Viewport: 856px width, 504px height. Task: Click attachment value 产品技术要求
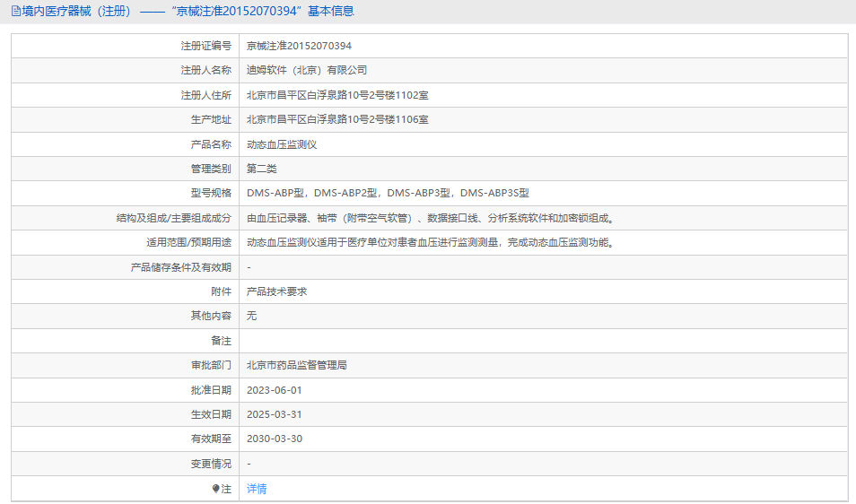click(276, 291)
